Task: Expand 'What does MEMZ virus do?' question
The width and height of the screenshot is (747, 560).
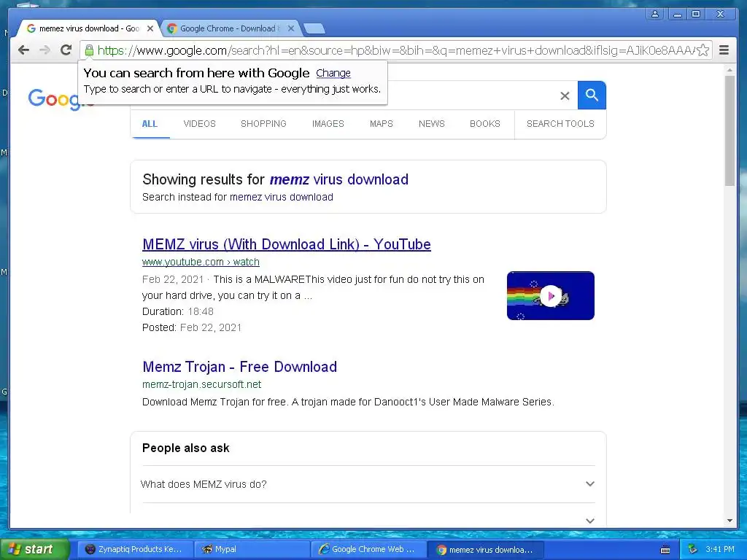Action: [368, 484]
